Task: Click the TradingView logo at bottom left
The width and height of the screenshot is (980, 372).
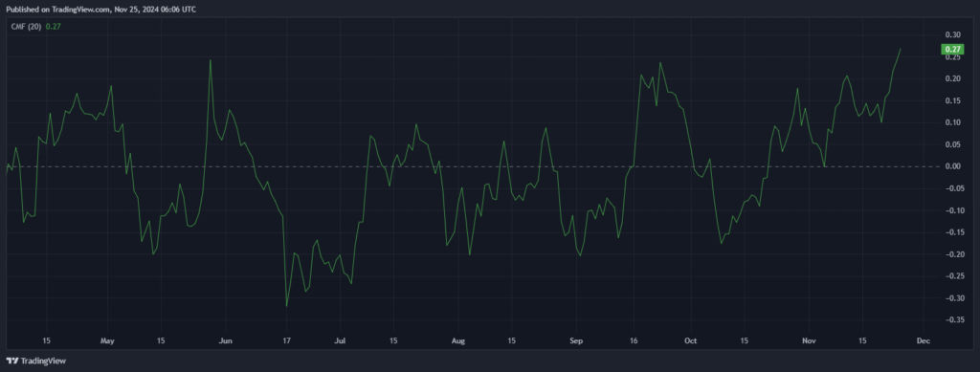Action: pyautogui.click(x=35, y=361)
